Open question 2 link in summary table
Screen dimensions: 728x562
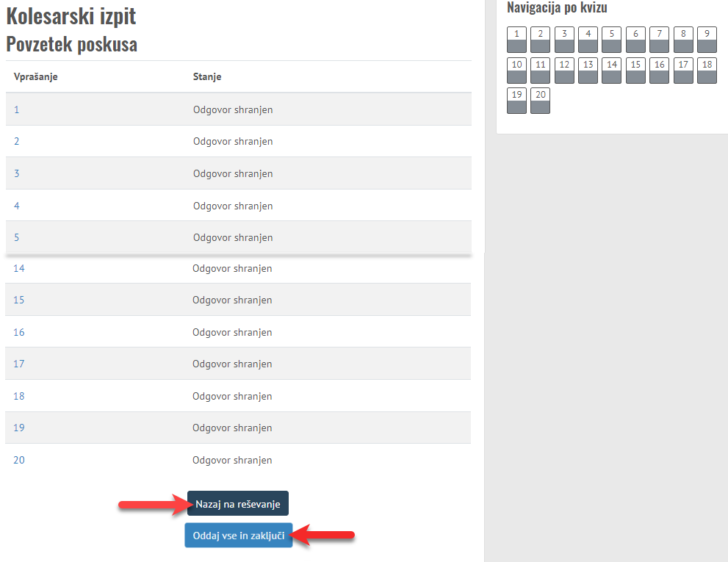[16, 142]
